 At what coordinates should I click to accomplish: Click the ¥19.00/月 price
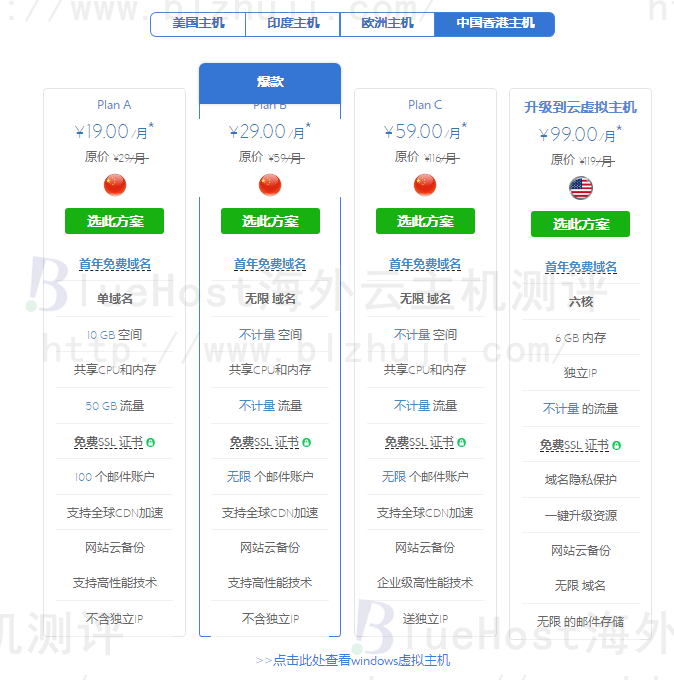pyautogui.click(x=114, y=131)
